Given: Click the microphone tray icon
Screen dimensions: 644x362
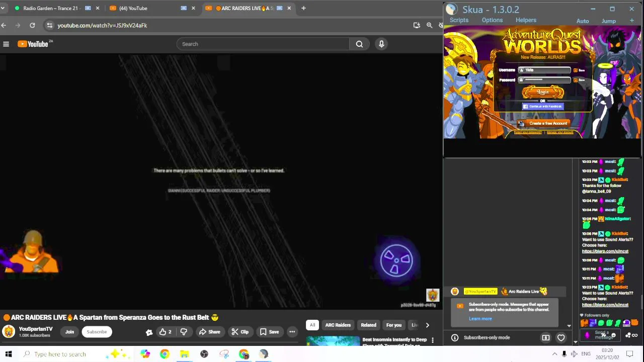Looking at the screenshot, I should click(564, 354).
